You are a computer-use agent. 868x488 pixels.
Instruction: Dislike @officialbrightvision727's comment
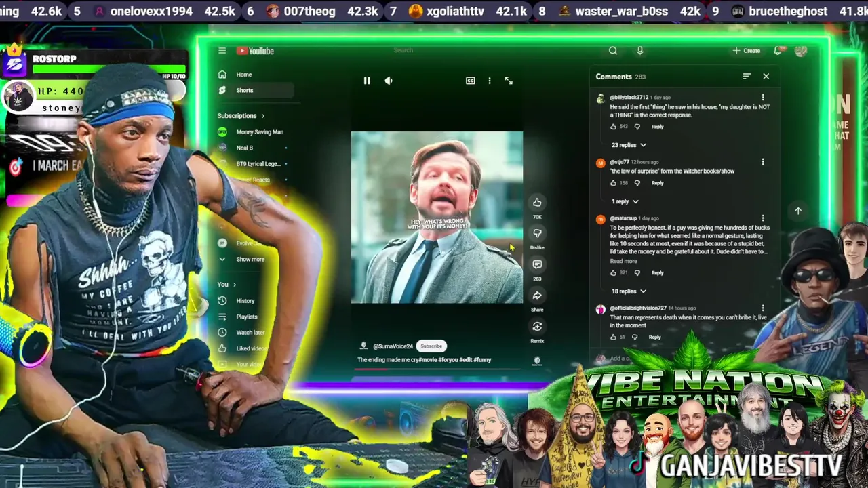click(635, 337)
